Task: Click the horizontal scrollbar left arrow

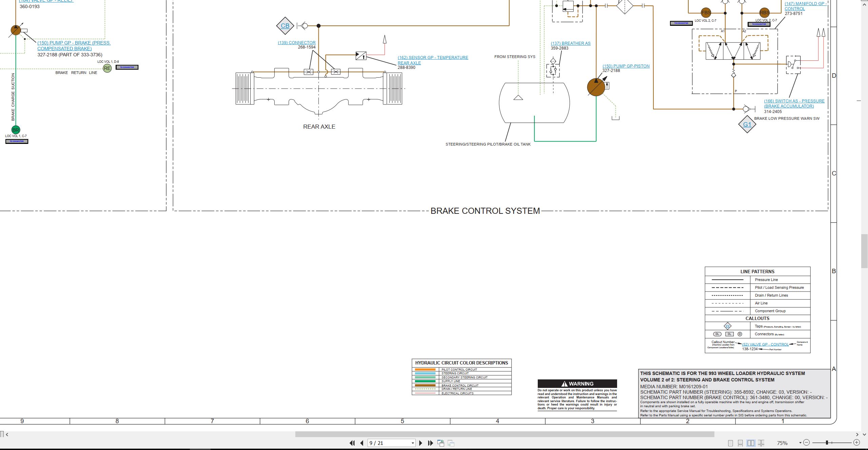Action: pyautogui.click(x=7, y=434)
